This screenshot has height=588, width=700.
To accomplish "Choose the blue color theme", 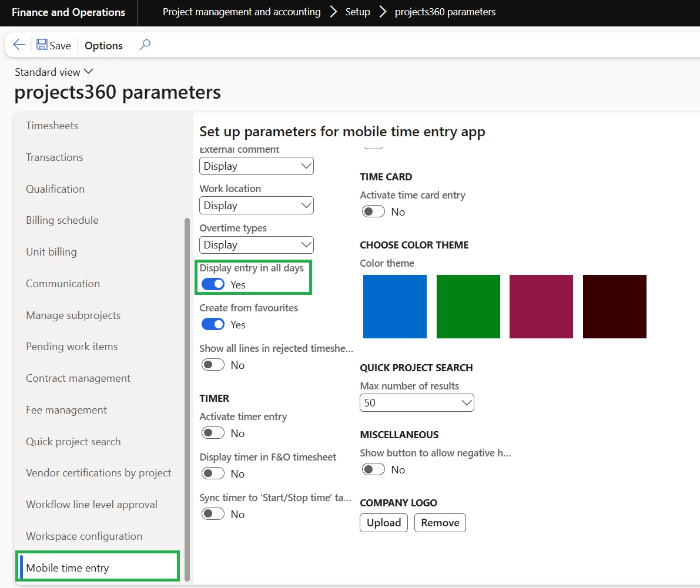I will click(x=395, y=307).
